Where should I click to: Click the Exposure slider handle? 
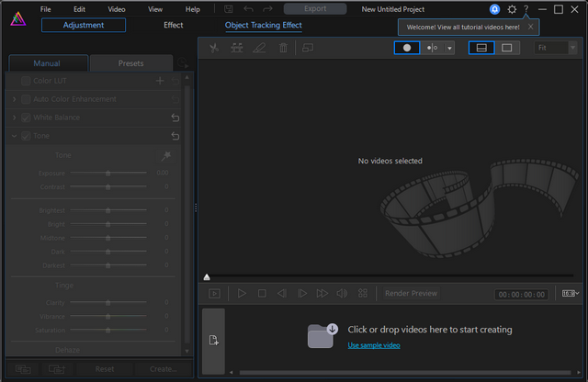(107, 173)
